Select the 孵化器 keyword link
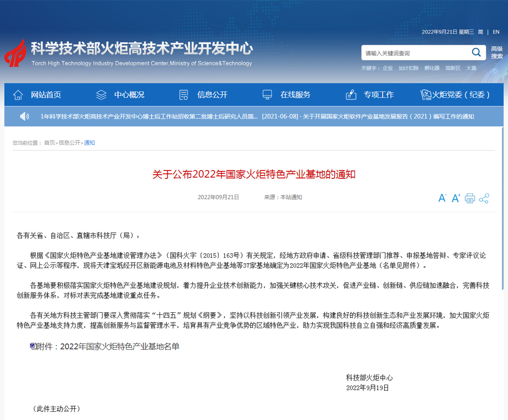508x420 pixels. [x=432, y=68]
